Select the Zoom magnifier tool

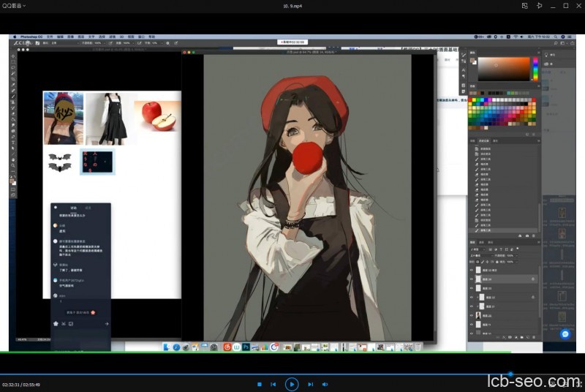click(13, 165)
